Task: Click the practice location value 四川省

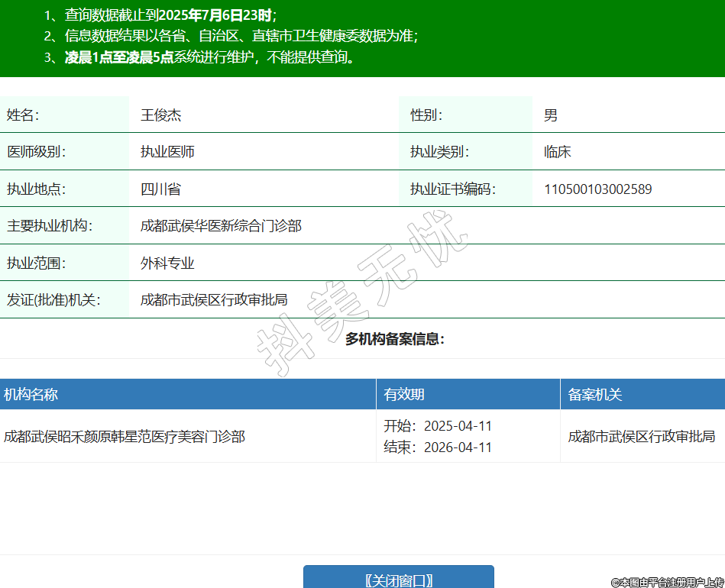Action: [x=160, y=189]
